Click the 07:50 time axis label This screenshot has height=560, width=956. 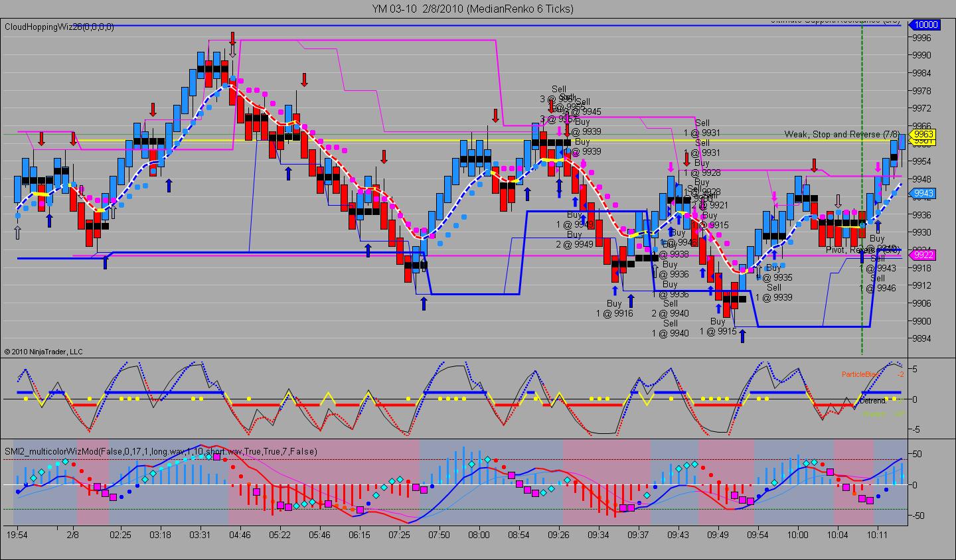439,534
